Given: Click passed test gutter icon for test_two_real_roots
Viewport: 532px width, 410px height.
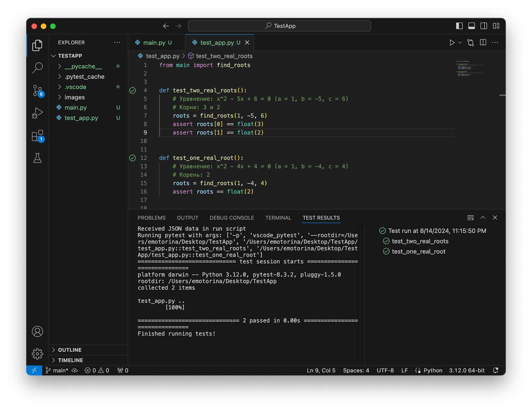Looking at the screenshot, I should point(132,91).
